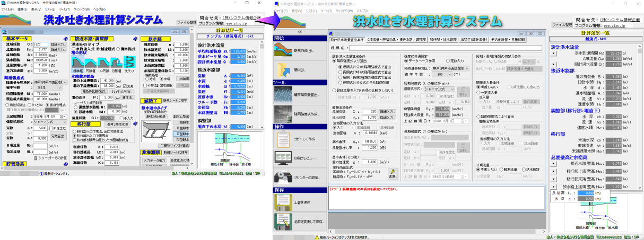Click the コピーして作成 clipboard icon

point(283,139)
